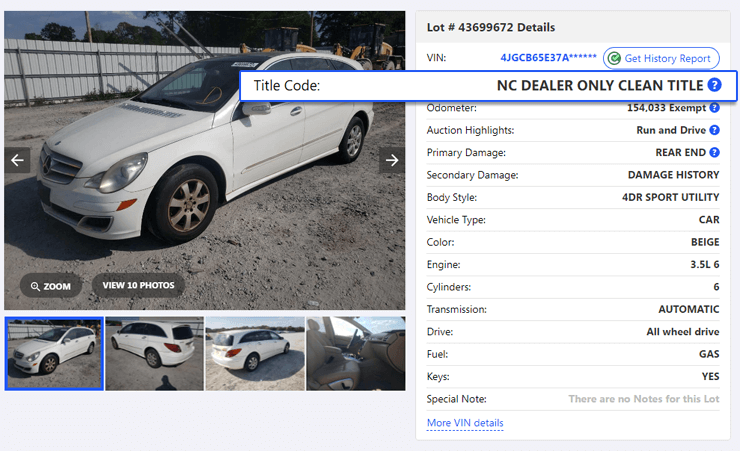Open Title Code help question icon
The height and width of the screenshot is (451, 740).
pyautogui.click(x=715, y=85)
